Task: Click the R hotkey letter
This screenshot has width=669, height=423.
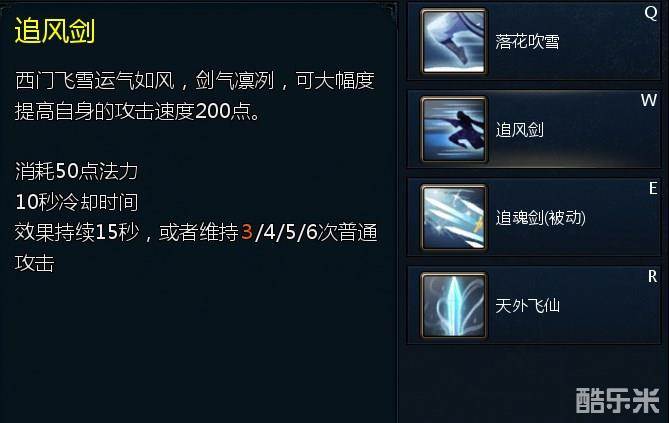Action: coord(652,276)
